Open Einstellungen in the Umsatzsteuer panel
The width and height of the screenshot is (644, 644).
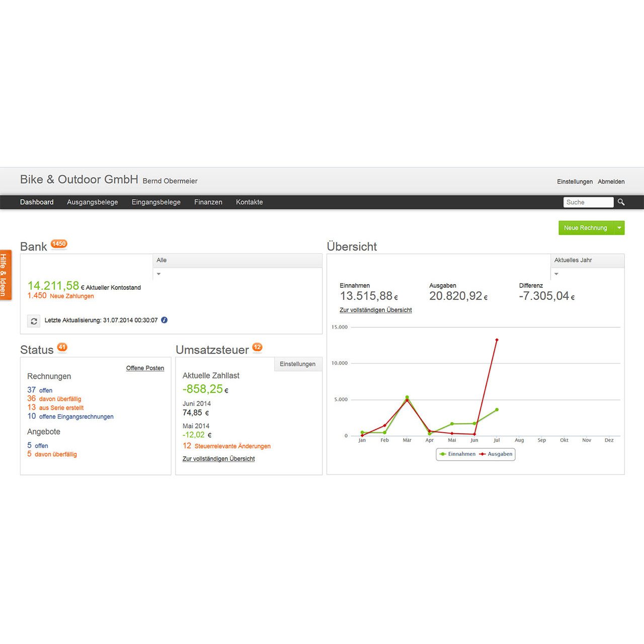(298, 364)
